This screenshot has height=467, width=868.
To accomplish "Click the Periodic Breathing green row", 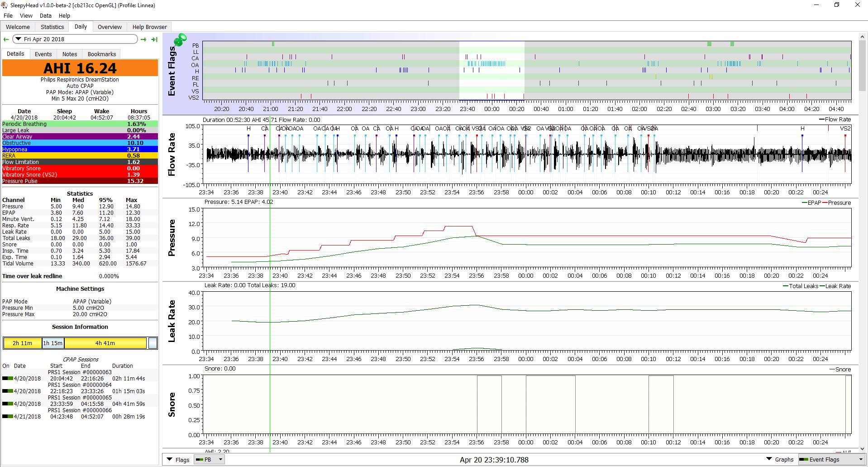I will point(80,124).
